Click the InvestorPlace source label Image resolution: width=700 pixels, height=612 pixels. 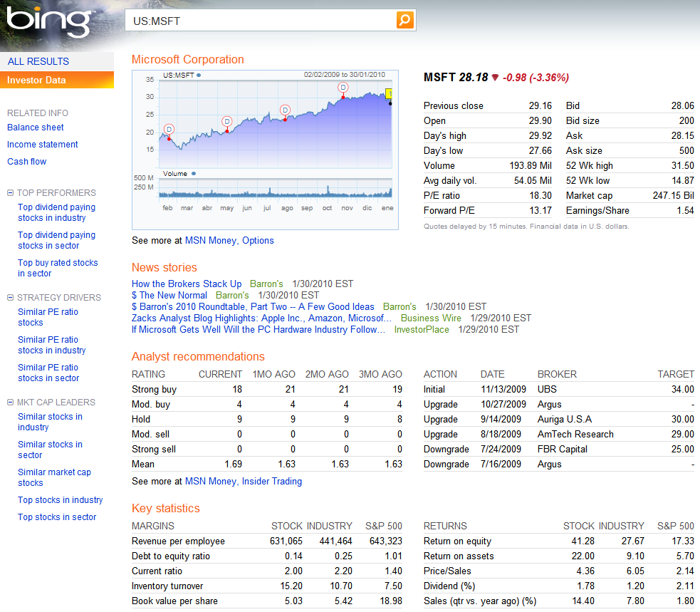coord(422,329)
